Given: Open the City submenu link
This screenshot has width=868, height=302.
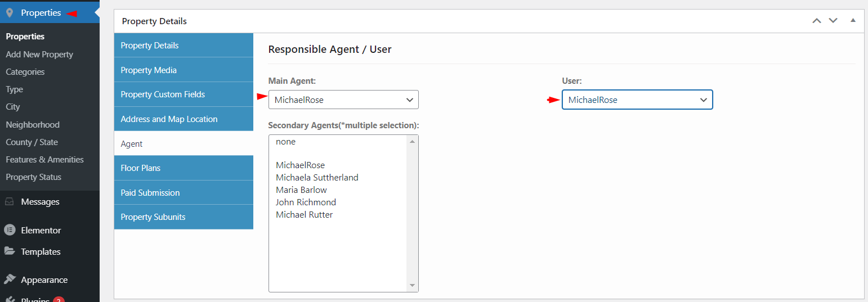Looking at the screenshot, I should (13, 106).
